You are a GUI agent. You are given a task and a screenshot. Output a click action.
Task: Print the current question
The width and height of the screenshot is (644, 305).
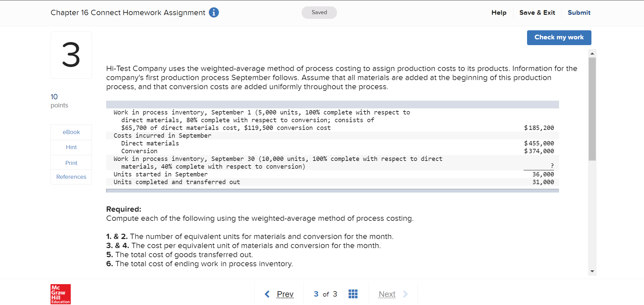coord(71,163)
